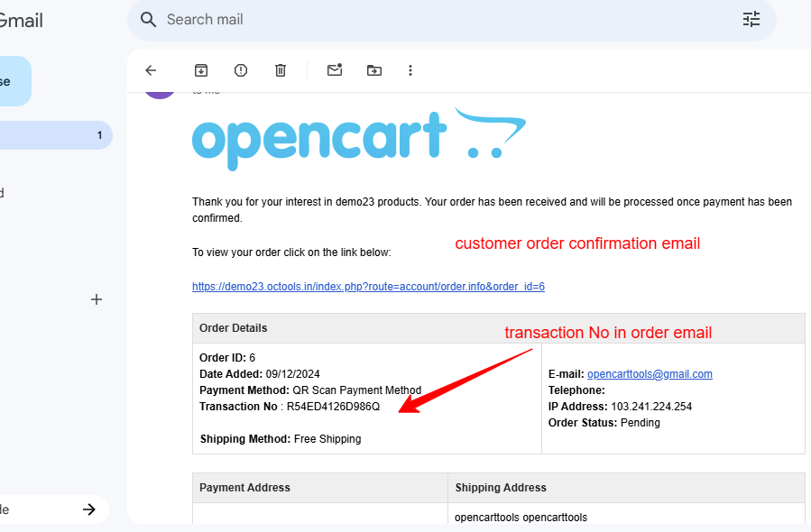The image size is (811, 532).
Task: Open the Move to folder icon
Action: [x=374, y=70]
